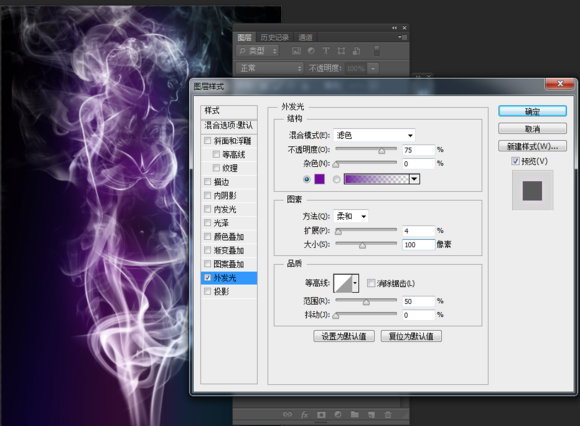Enable the 渐变叠加 checkbox
Image resolution: width=580 pixels, height=426 pixels.
[x=208, y=250]
